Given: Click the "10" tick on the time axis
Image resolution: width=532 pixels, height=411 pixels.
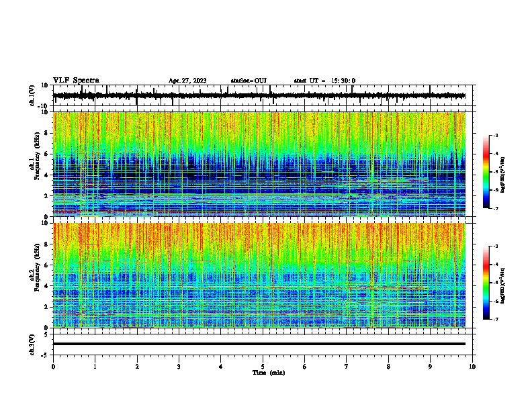Looking at the screenshot, I should click(x=472, y=367).
